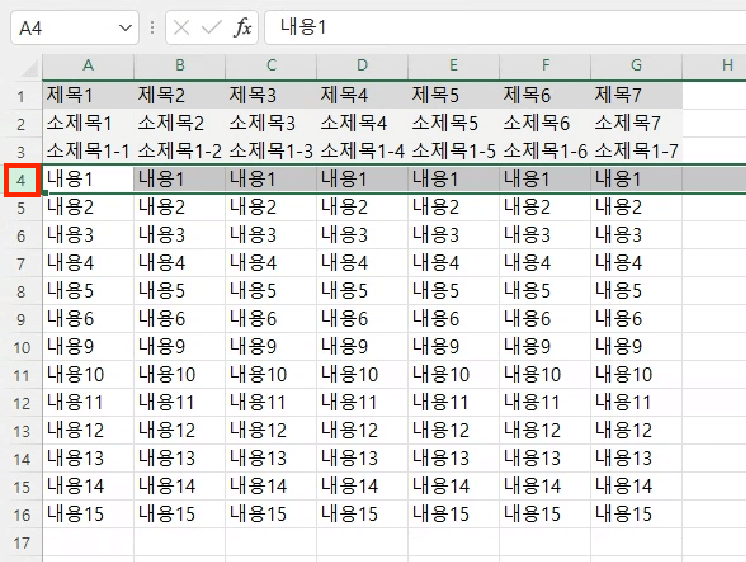Click cell containing 소제목1-1

[x=88, y=151]
